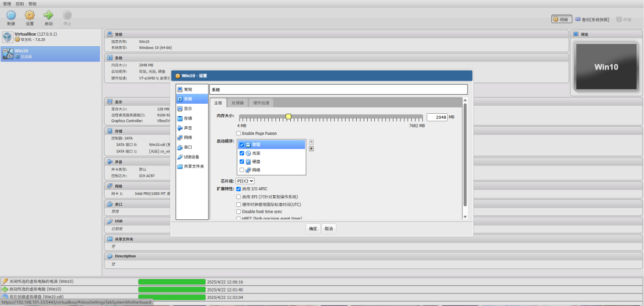Screen dimensions: 644x306
Task: Click 终端 button at top right
Action: tap(624, 19)
